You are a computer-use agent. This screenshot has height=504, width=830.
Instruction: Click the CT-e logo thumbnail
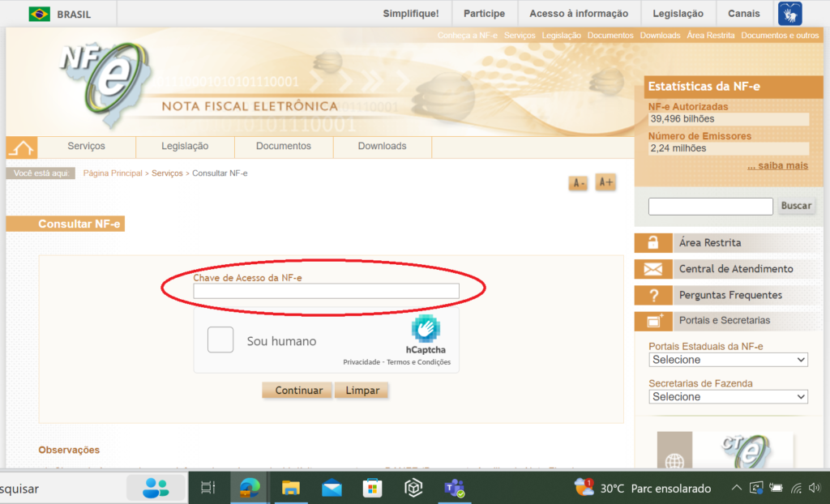pos(747,451)
